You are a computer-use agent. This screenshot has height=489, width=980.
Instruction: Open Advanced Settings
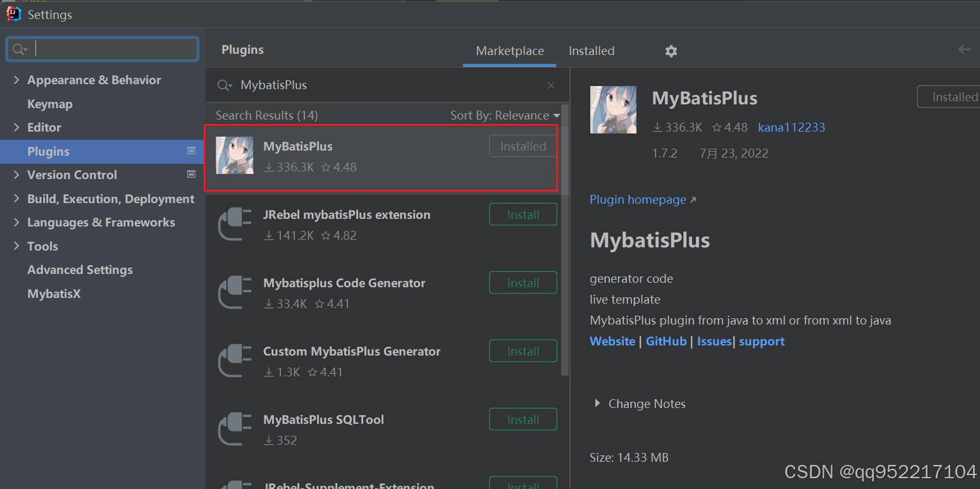tap(80, 269)
